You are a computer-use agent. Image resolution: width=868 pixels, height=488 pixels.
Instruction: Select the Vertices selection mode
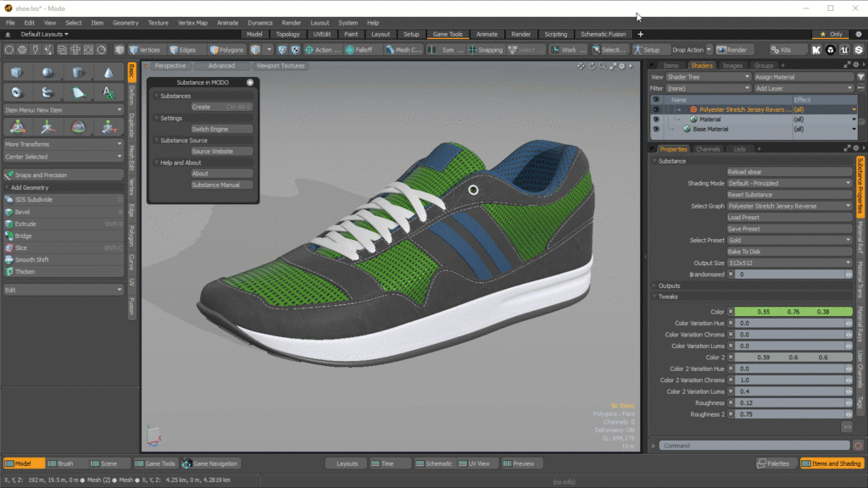click(x=144, y=50)
